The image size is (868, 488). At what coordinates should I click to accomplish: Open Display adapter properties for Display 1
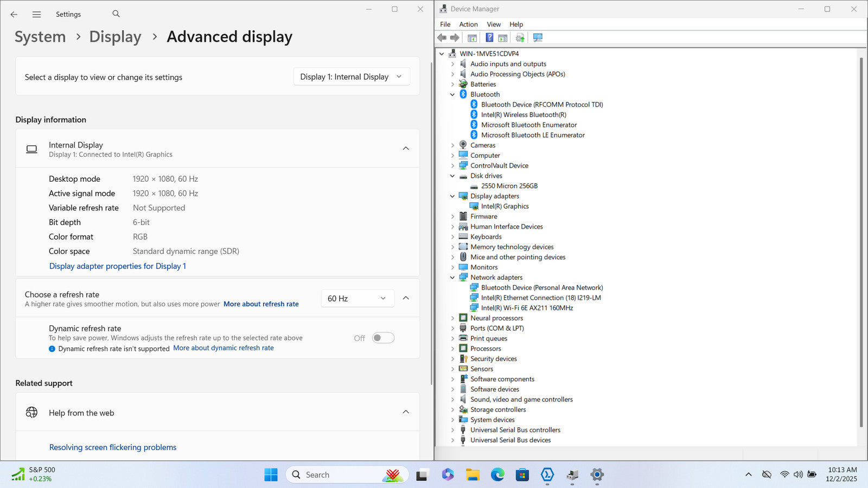click(x=118, y=266)
